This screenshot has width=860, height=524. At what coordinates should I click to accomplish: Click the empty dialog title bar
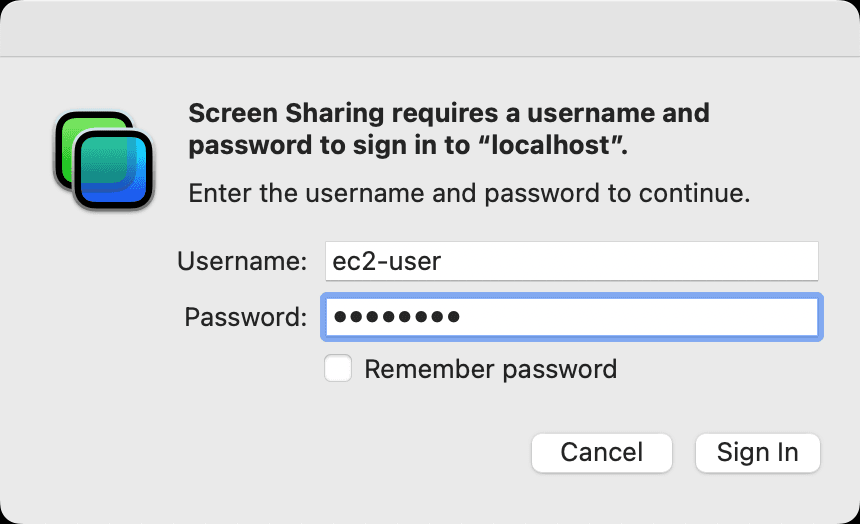tap(430, 27)
